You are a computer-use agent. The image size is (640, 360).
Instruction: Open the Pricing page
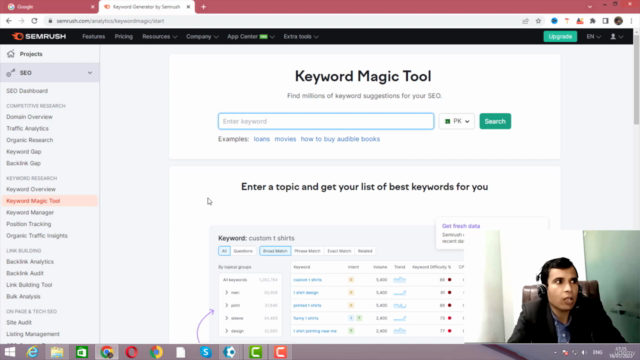pyautogui.click(x=124, y=36)
